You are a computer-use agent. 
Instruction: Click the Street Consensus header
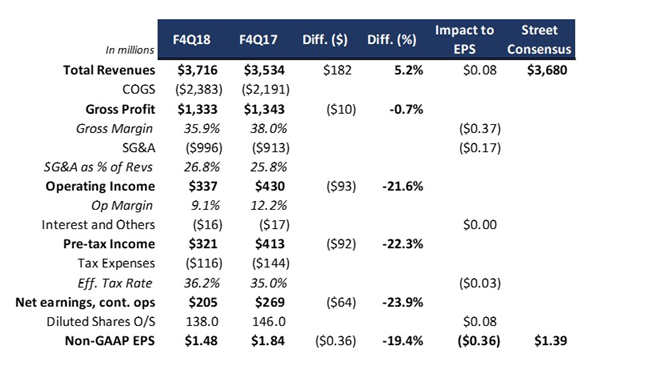pyautogui.click(x=539, y=39)
